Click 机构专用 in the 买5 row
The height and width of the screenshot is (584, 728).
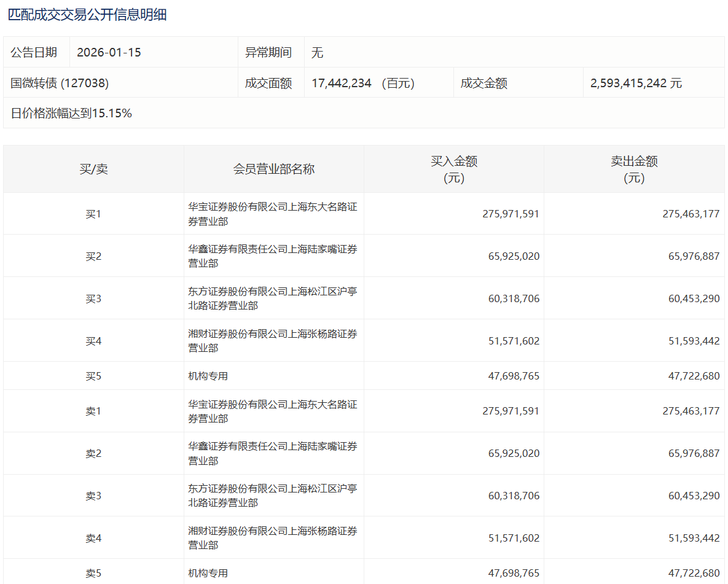click(x=208, y=376)
